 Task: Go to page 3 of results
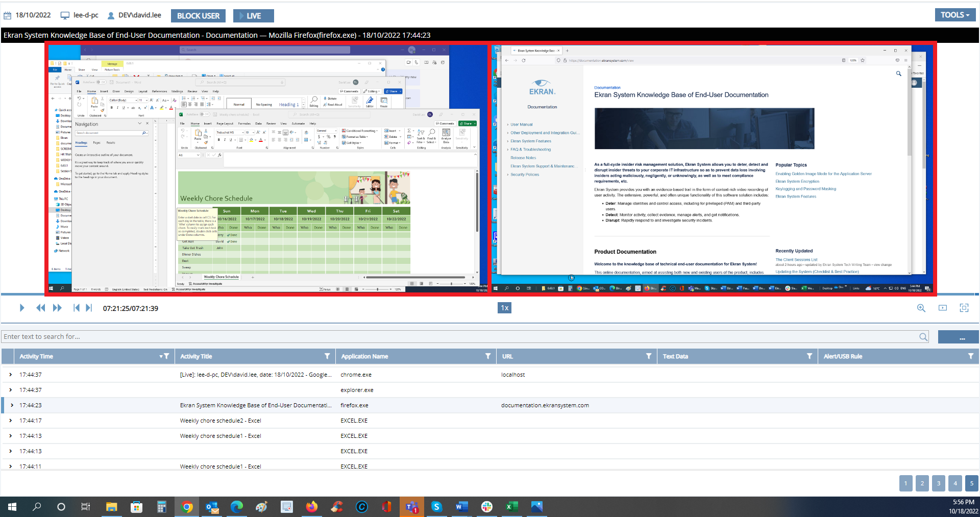(x=938, y=483)
